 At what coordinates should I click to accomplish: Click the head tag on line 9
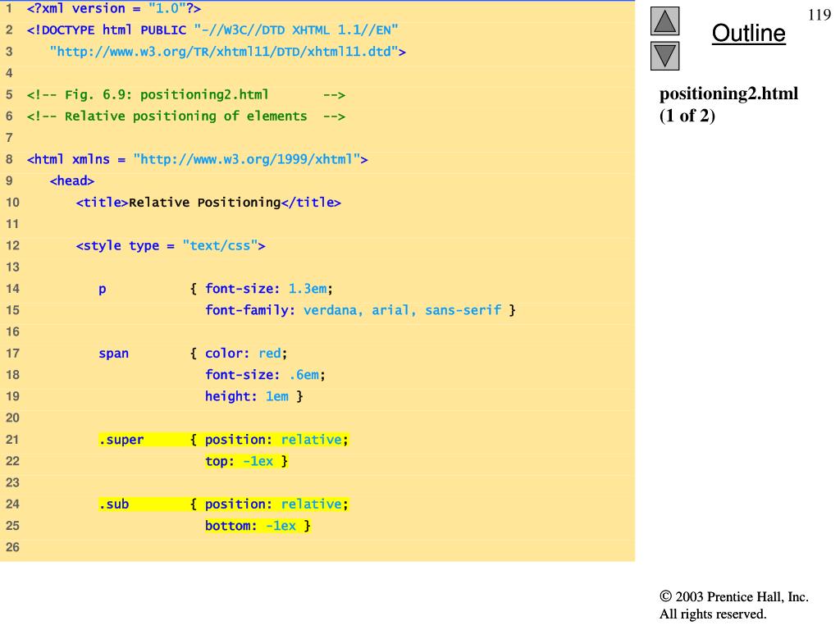72,181
